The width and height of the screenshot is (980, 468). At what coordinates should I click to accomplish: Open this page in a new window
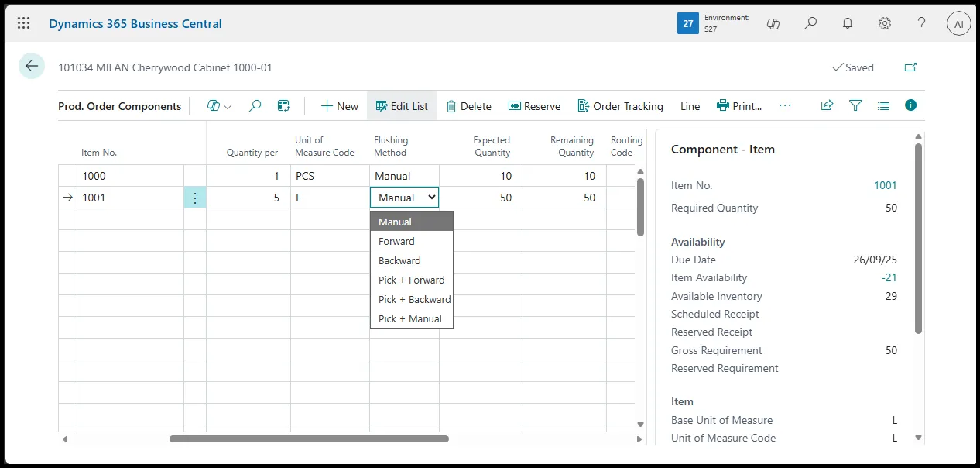click(x=911, y=67)
